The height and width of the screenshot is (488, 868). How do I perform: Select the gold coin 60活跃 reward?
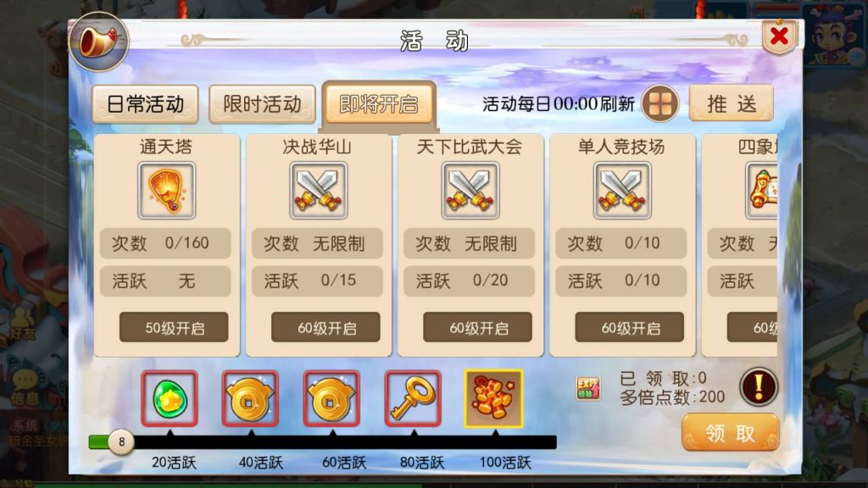[331, 398]
